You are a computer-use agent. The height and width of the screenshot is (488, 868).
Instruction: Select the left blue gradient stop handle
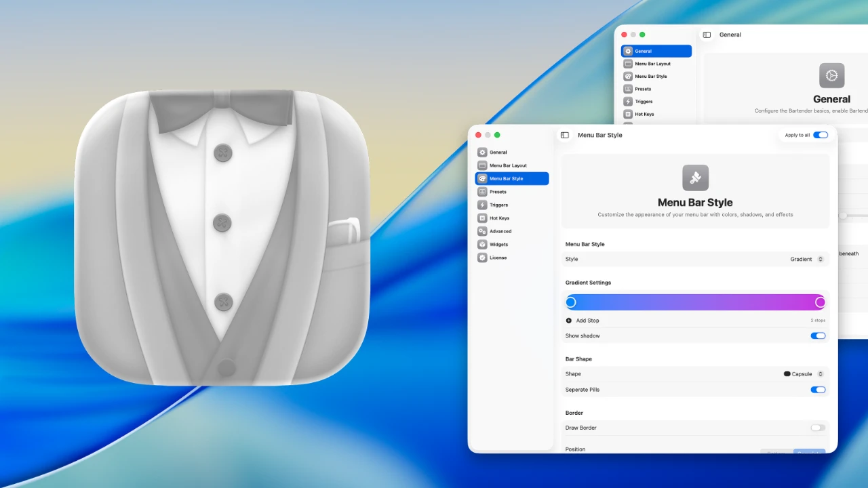pos(571,302)
